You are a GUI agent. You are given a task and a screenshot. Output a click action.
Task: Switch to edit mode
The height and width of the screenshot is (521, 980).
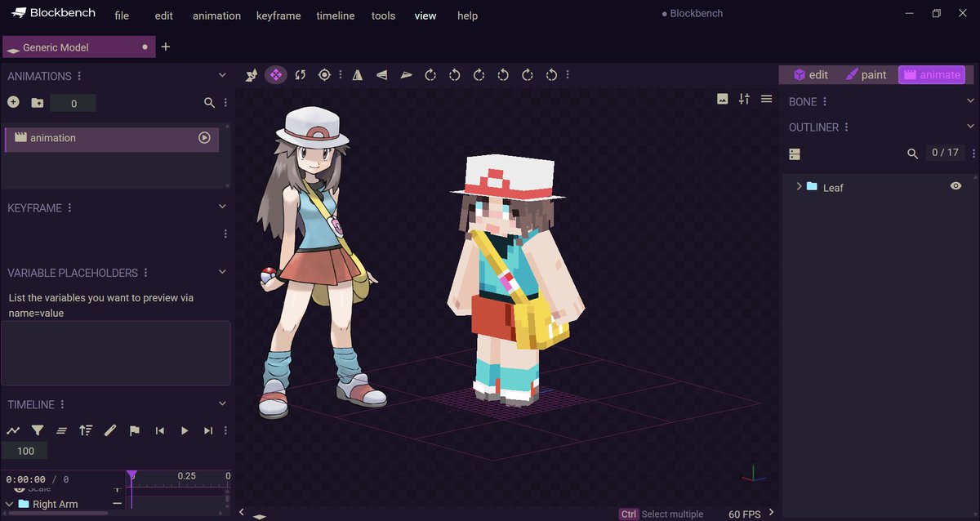(x=810, y=75)
